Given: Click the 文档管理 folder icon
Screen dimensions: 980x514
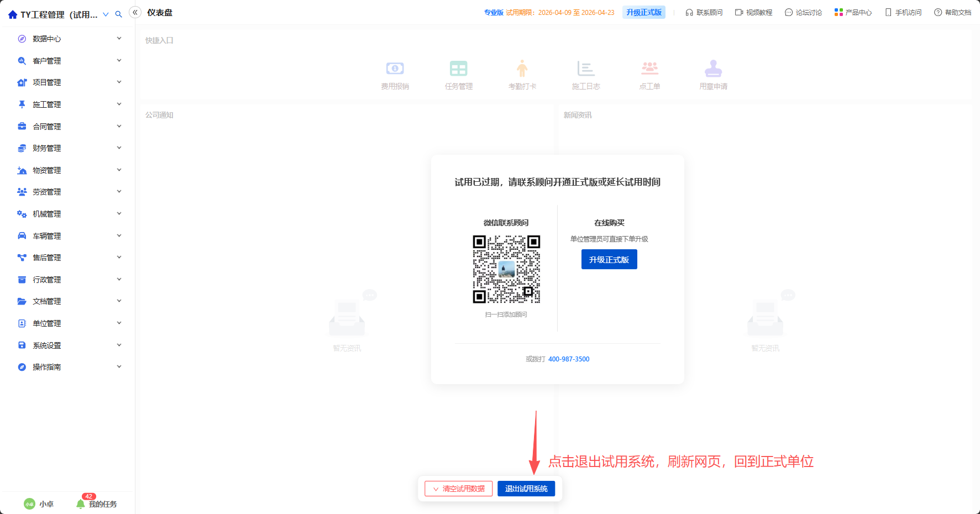Looking at the screenshot, I should 22,301.
